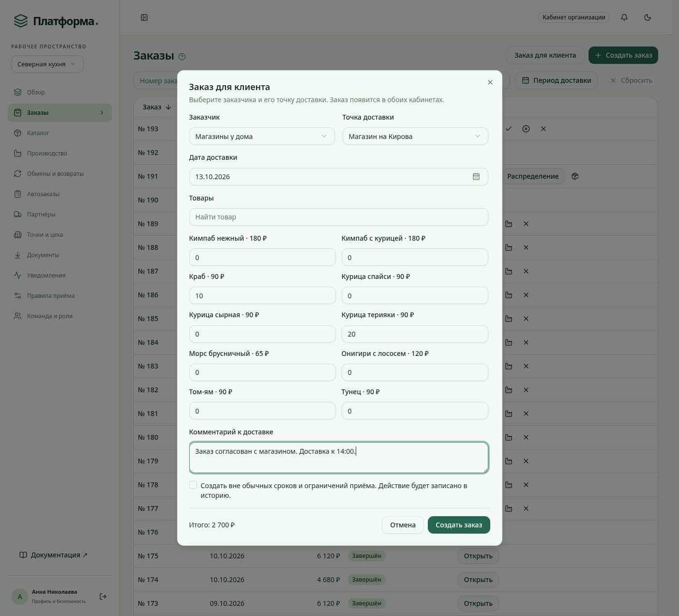Log out using the exit icon

[103, 597]
